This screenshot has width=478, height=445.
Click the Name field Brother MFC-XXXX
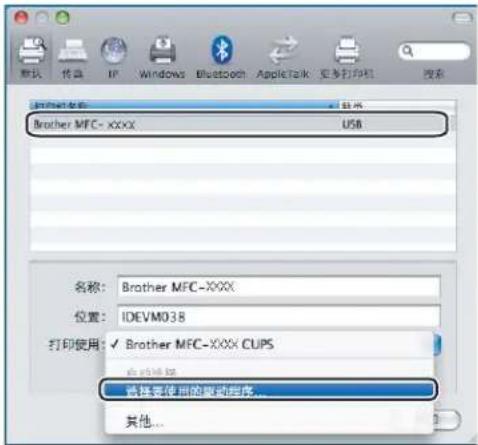point(279,287)
